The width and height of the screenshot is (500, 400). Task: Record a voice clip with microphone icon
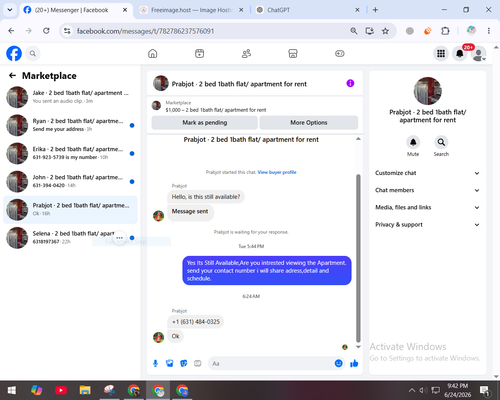155,363
